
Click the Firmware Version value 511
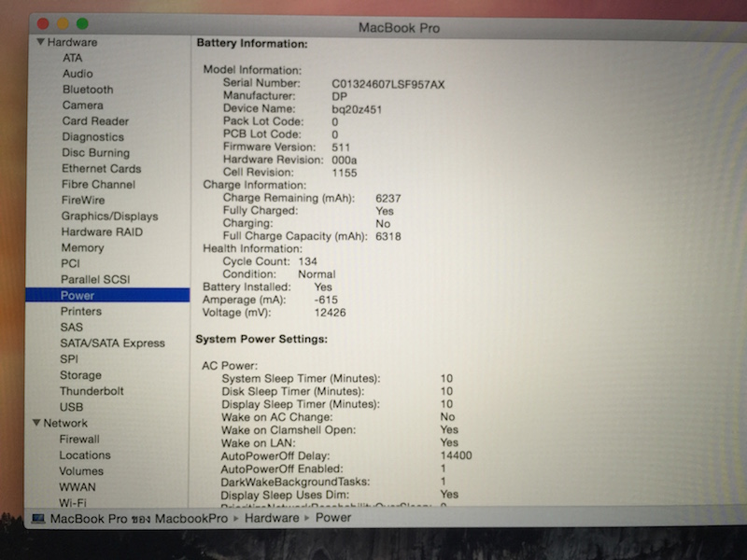pos(341,147)
